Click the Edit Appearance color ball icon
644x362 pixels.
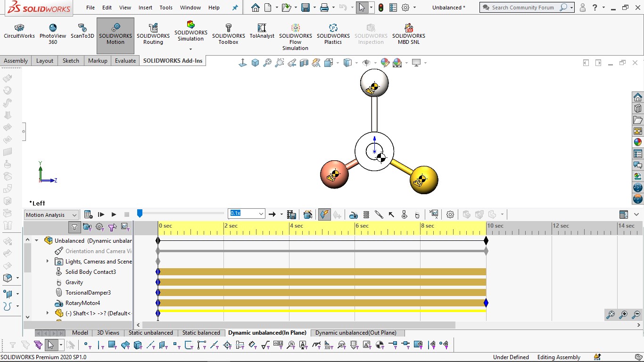tap(385, 63)
